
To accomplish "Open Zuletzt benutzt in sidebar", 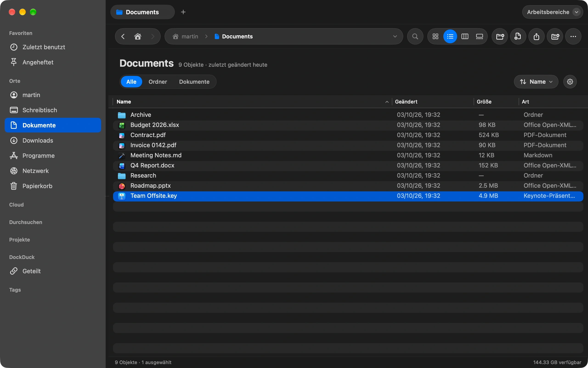I will (x=53, y=47).
